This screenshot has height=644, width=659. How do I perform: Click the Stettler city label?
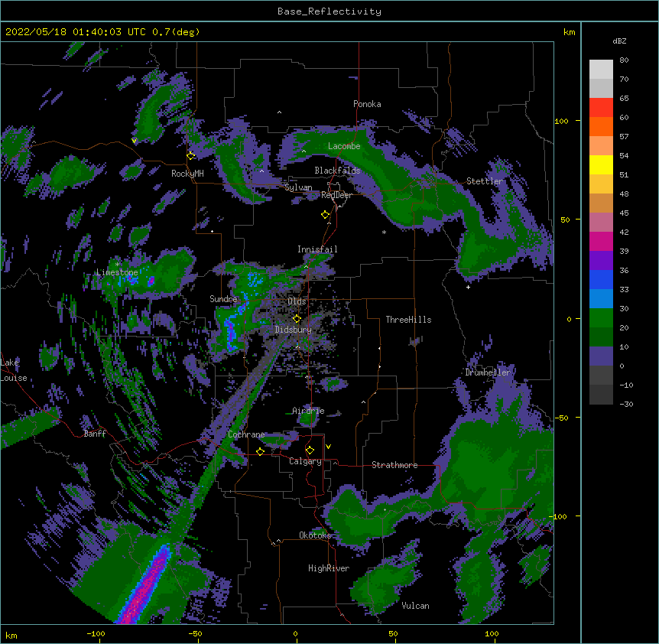[485, 181]
